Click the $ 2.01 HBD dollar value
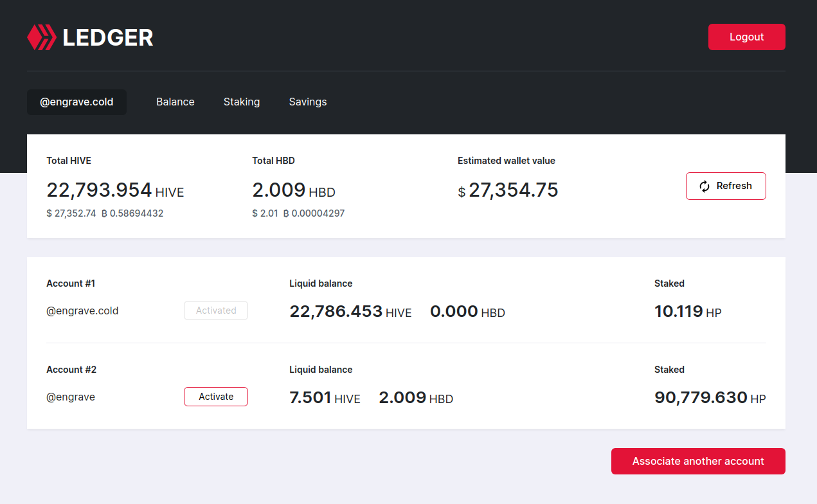817x504 pixels. tap(265, 213)
